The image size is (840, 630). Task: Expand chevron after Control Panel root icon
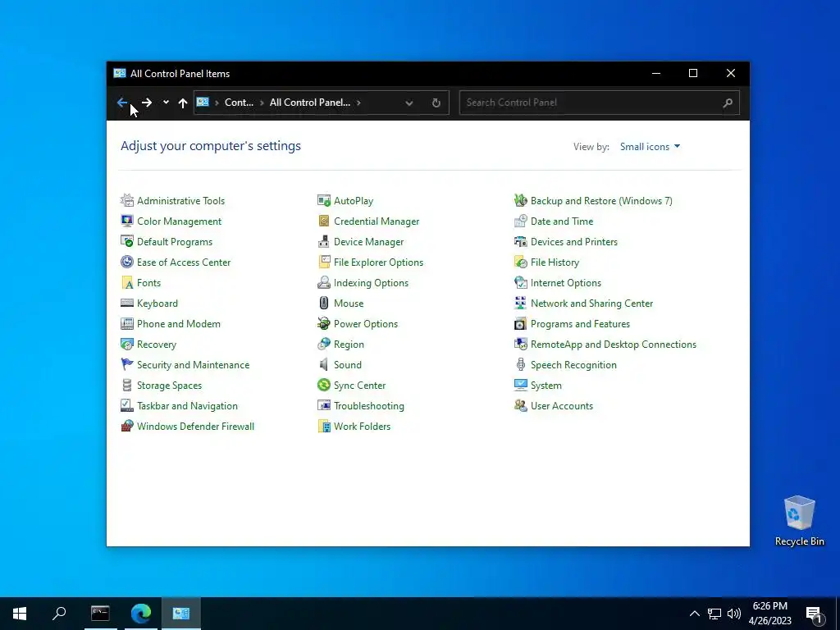pyautogui.click(x=217, y=103)
